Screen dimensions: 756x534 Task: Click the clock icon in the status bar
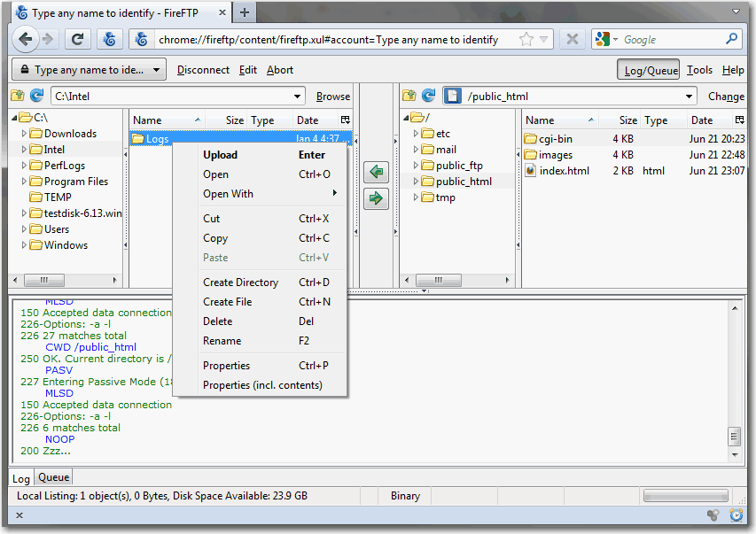[x=736, y=515]
